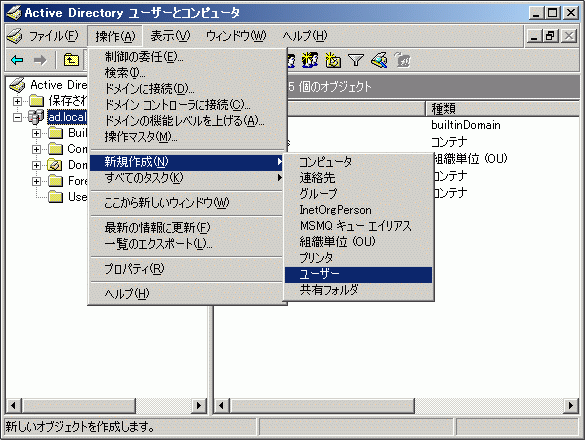Screen dimensions: 585x440
Task: Create new 連絡先 contact
Action: click(x=359, y=178)
